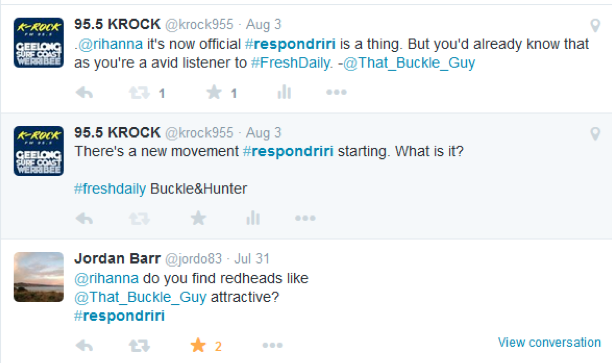Open Jordan Barr's profile picture

pyautogui.click(x=39, y=277)
